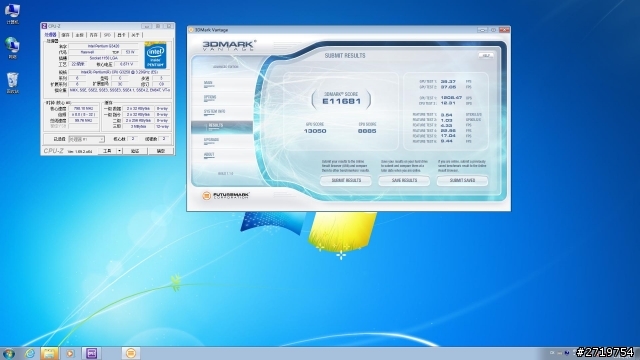Click the SUBMIT SAVED button
Viewport: 640px width, 360px height.
point(462,180)
